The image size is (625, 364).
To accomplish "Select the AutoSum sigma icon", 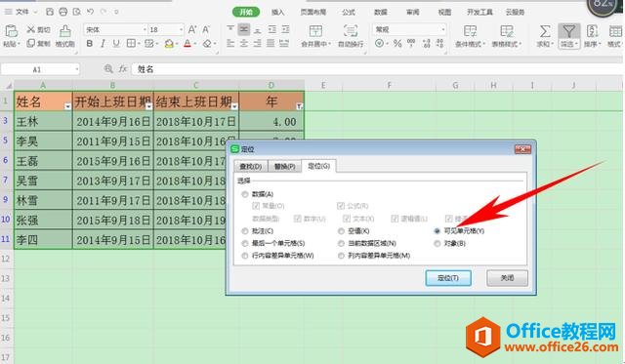I will pyautogui.click(x=545, y=31).
